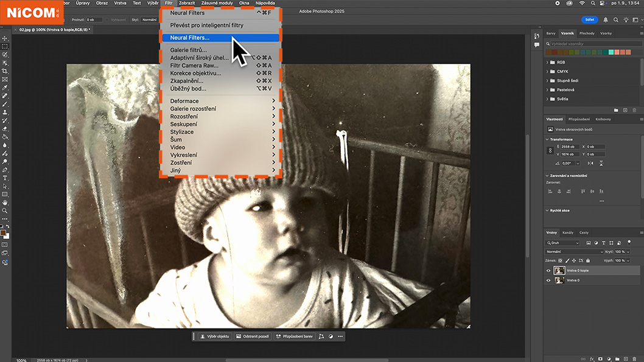Open the Normální blend mode dropdown
Screen dimensions: 644x362
point(575,252)
